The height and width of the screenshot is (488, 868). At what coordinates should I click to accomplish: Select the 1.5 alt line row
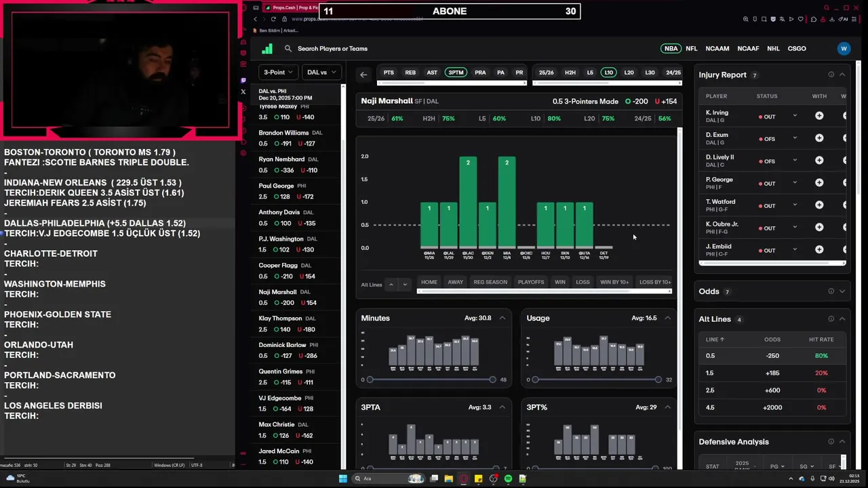click(772, 373)
